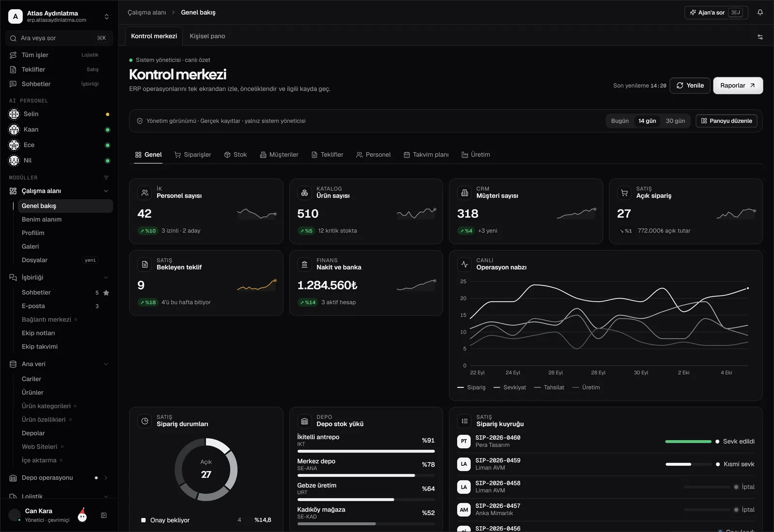Click the Operasyon nabzı pulse icon

coord(464,264)
